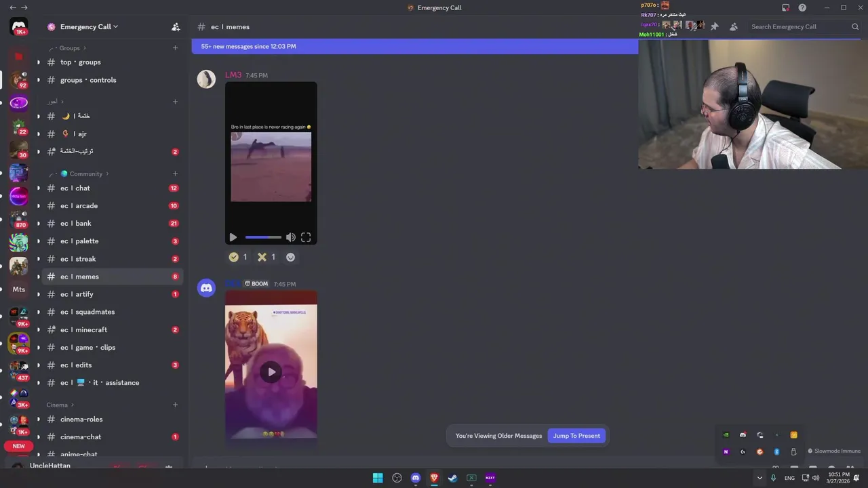Click the Logitech G icon in tray overflow

743,451
